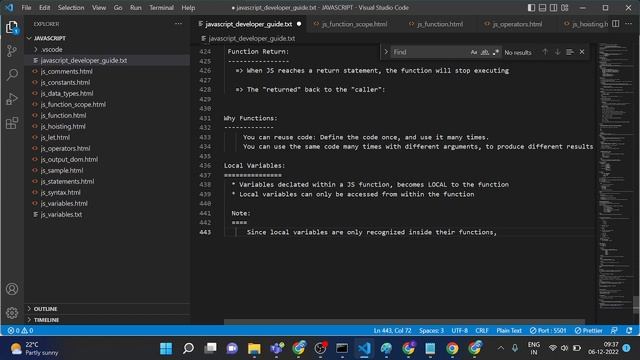Go to previous find match
Viewport: 640px width, 360px height.
(x=545, y=52)
